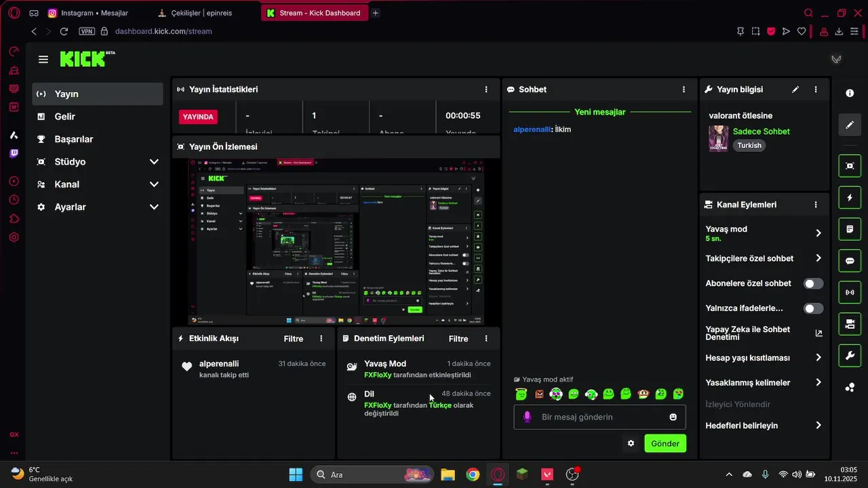Screen dimensions: 868x488
Task: Open Filtre in Etkinlik Akışı panel
Action: point(294,338)
